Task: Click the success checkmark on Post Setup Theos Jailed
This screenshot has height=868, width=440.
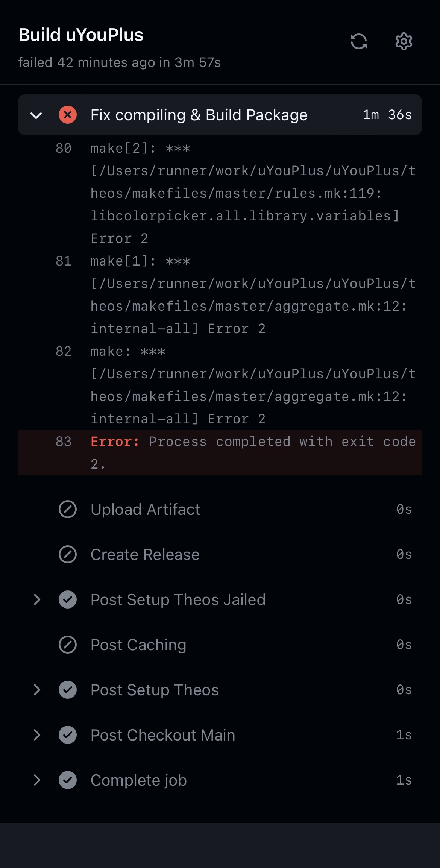Action: (68, 599)
